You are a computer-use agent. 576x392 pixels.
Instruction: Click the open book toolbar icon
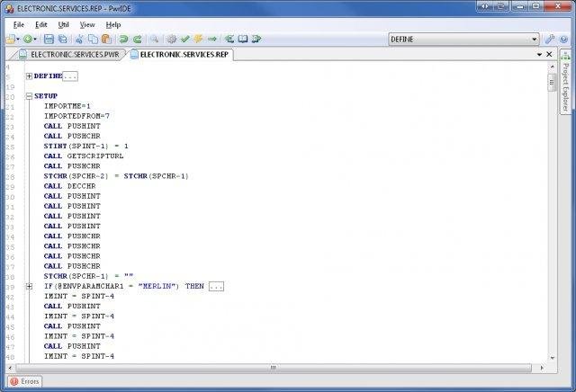click(x=243, y=39)
